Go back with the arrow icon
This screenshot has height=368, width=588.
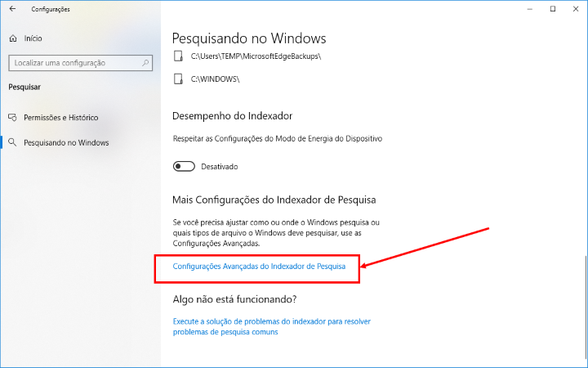tap(12, 9)
